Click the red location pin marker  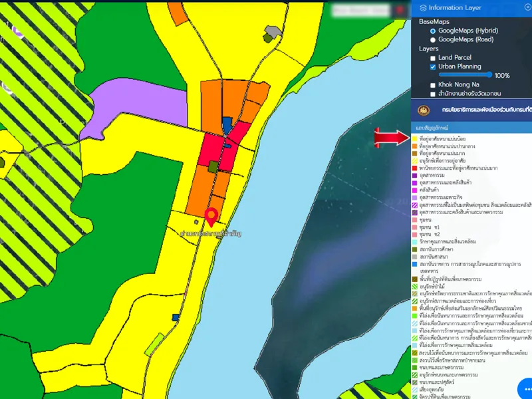[x=211, y=217]
